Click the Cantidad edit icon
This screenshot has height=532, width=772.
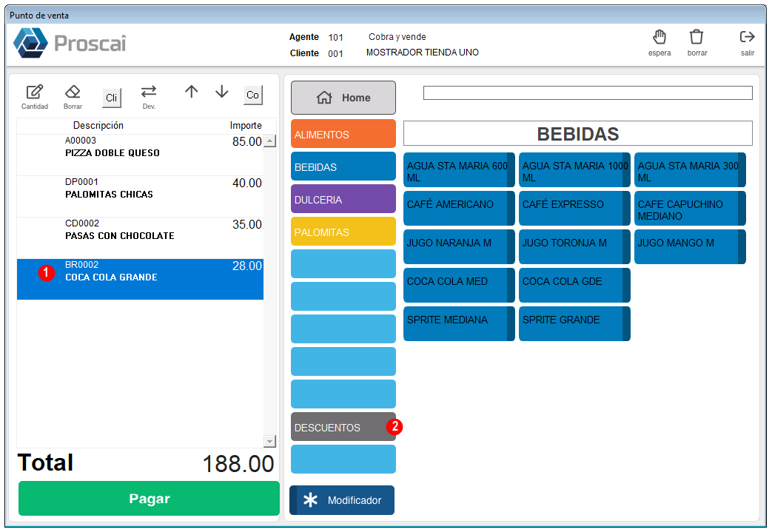[35, 92]
